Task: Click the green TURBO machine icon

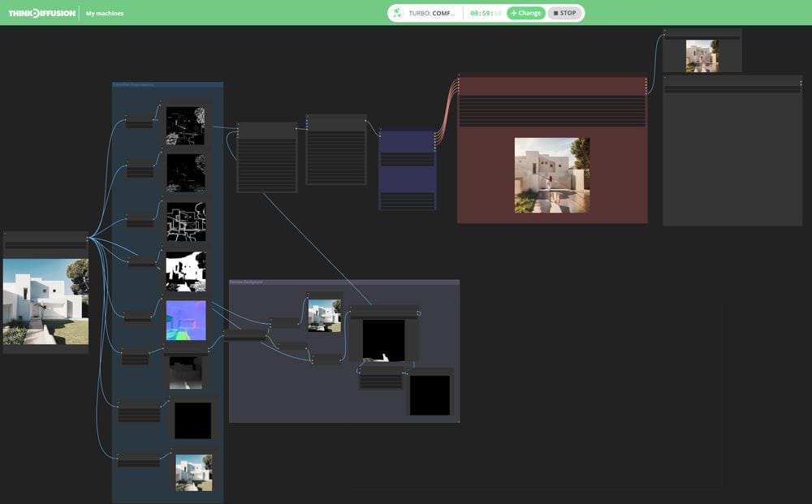Action: 399,12
